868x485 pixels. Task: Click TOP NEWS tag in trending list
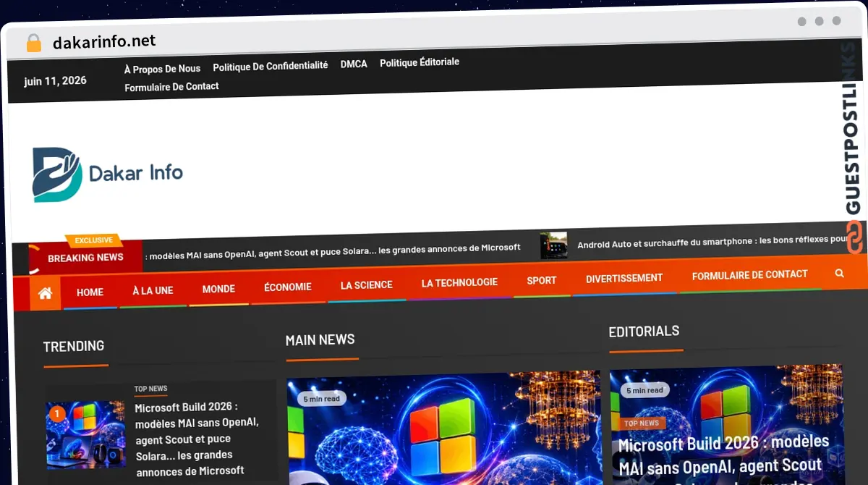tap(150, 389)
